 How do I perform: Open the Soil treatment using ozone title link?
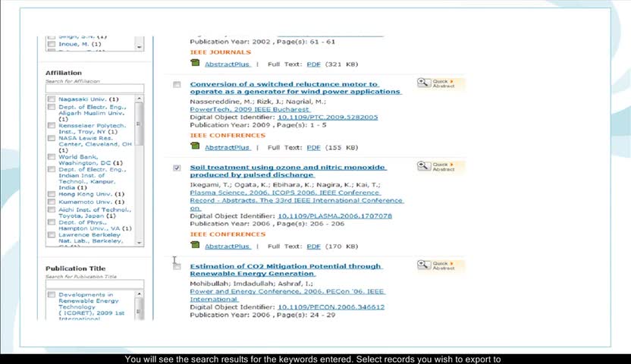coord(288,171)
